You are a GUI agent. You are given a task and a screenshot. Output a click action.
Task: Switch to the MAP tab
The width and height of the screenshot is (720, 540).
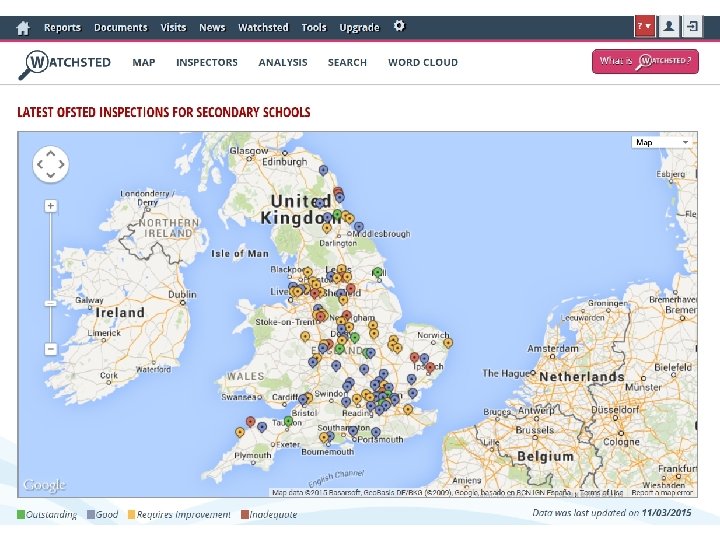(x=144, y=62)
